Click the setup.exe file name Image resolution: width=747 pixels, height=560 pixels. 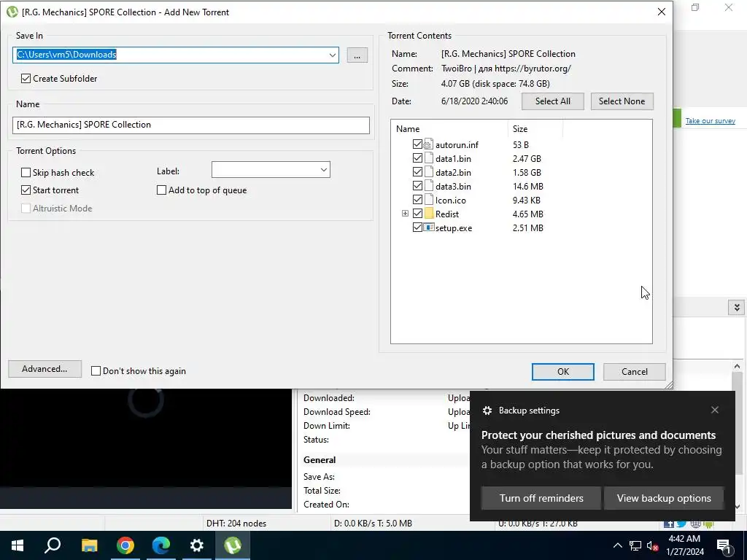454,228
